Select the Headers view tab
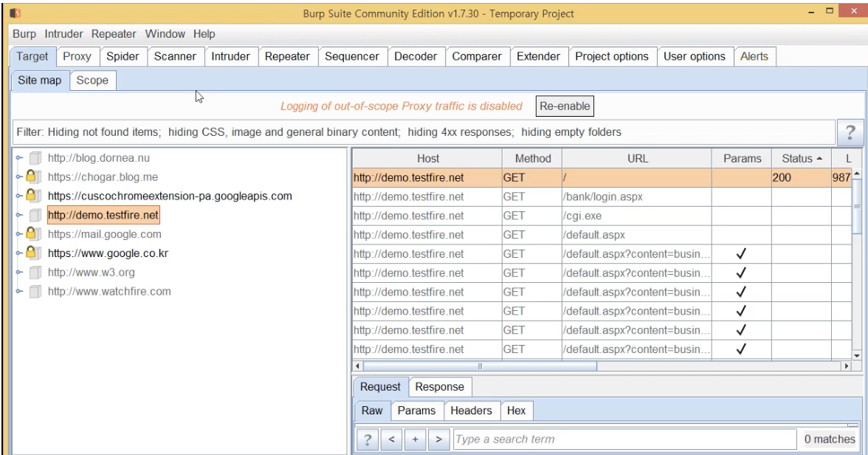Image resolution: width=868 pixels, height=455 pixels. pyautogui.click(x=471, y=411)
